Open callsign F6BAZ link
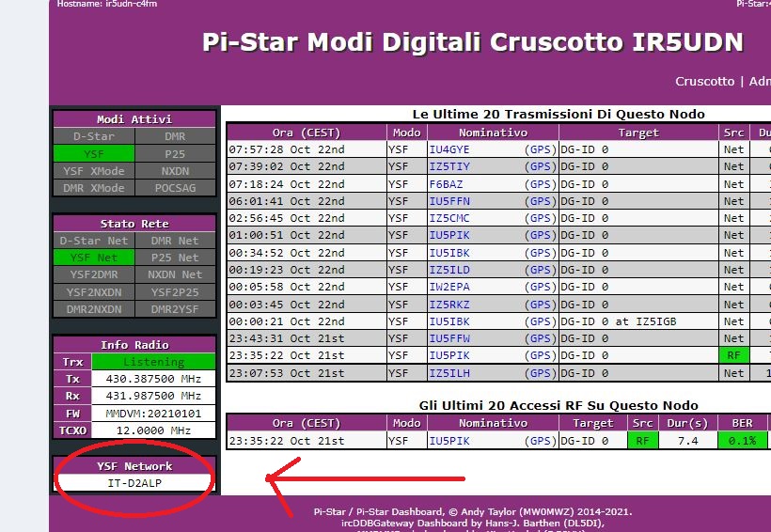 446,184
